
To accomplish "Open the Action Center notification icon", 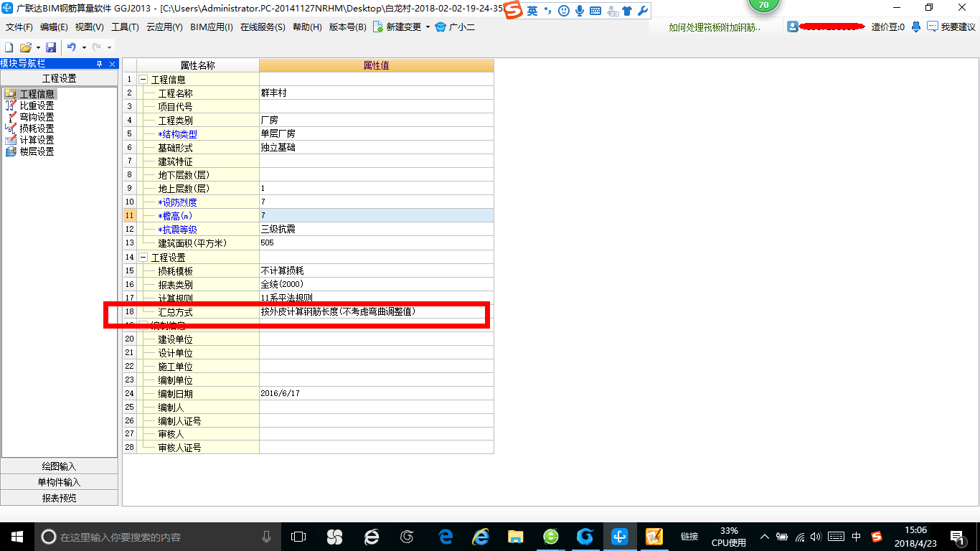I will (956, 537).
